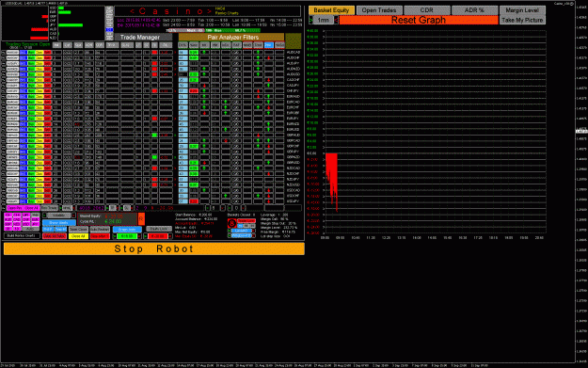The height and width of the screenshot is (368, 588).
Task: Click the NZDCAD label in right pair column
Action: pyautogui.click(x=293, y=168)
